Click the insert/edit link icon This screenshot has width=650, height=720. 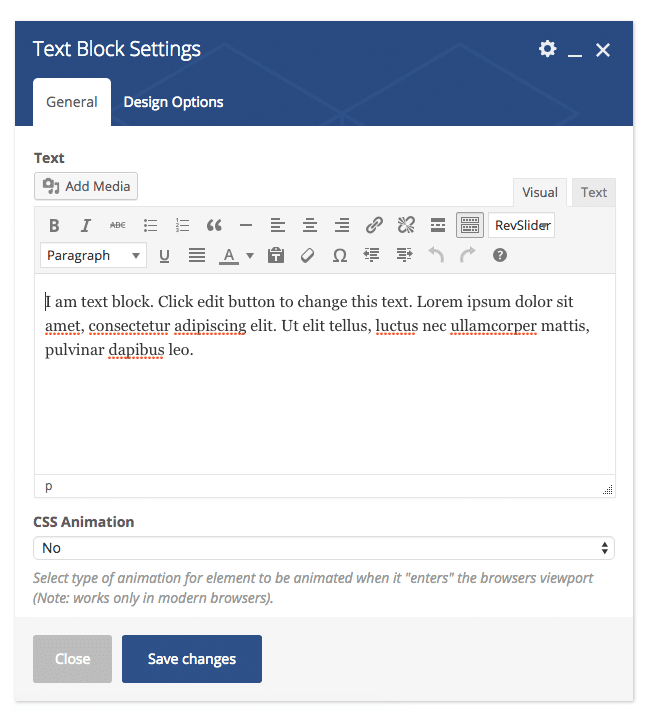tap(374, 225)
